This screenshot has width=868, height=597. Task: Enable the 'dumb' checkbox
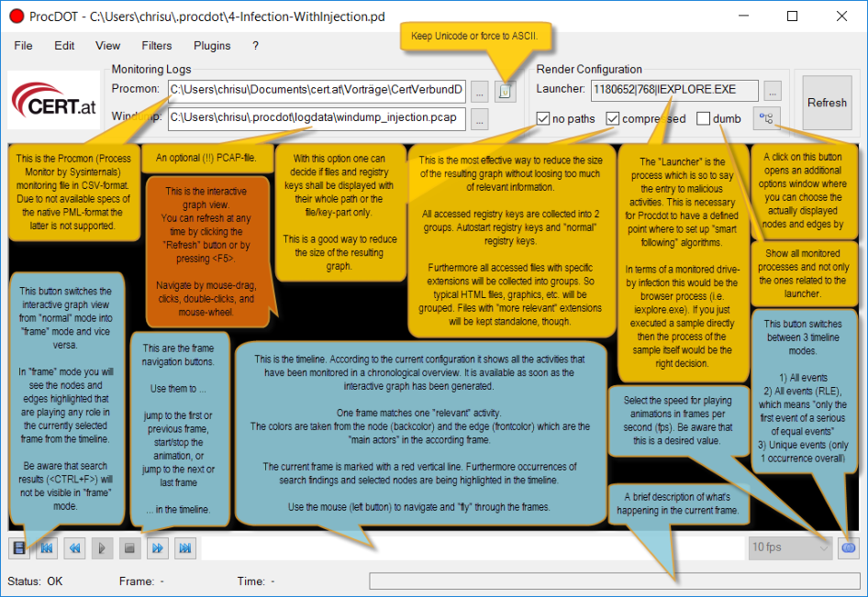[x=703, y=118]
